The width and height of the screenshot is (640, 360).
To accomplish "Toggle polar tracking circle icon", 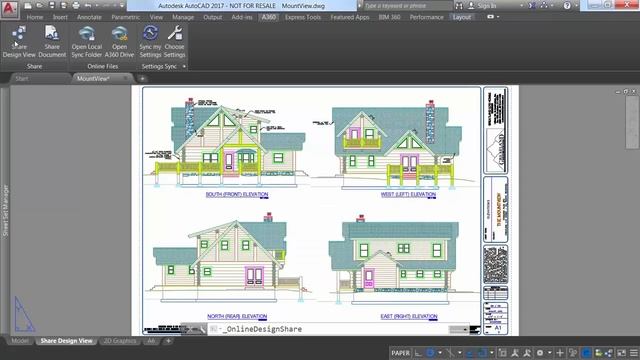I will click(x=430, y=353).
